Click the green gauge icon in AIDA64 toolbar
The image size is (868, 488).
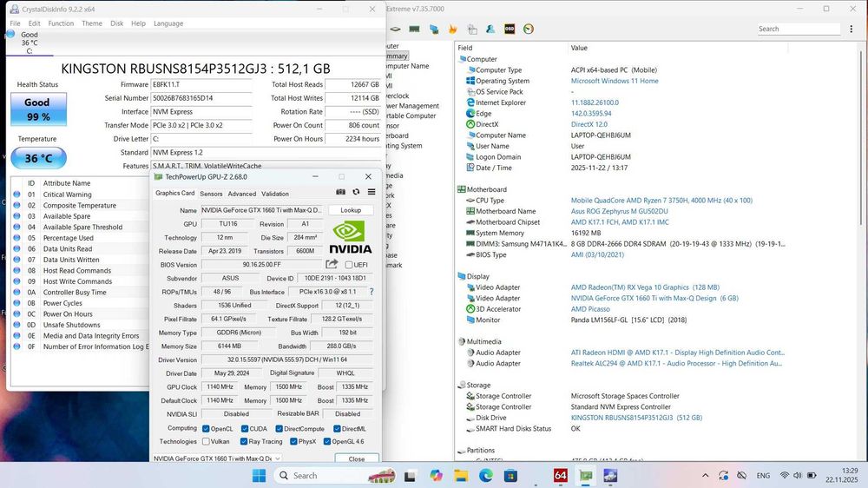[x=529, y=29]
